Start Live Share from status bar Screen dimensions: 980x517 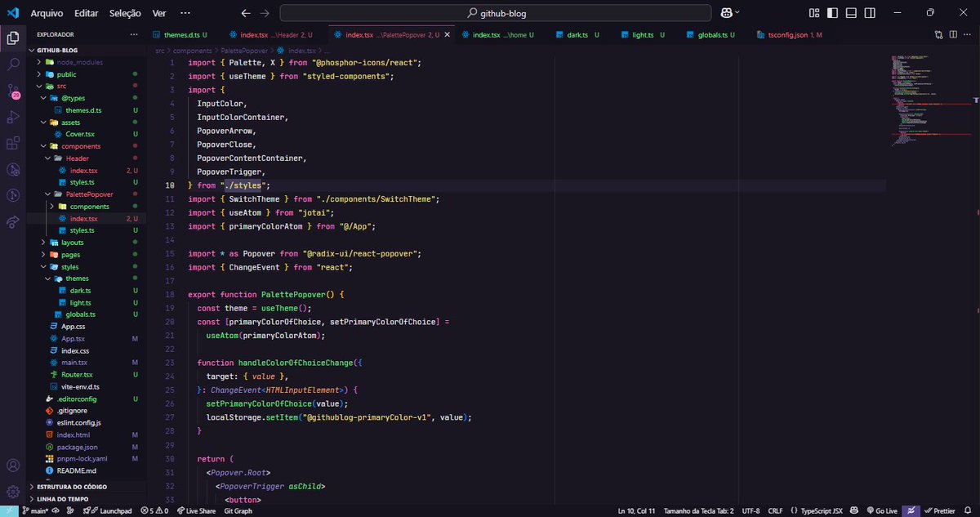(x=197, y=510)
